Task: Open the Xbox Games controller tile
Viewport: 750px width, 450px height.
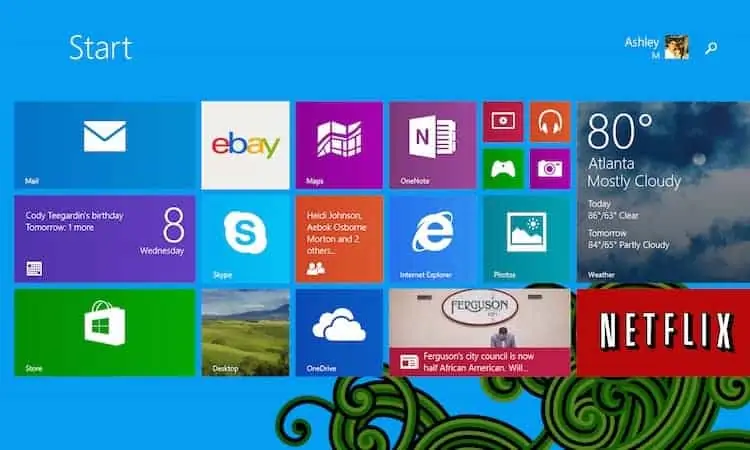Action: coord(503,169)
